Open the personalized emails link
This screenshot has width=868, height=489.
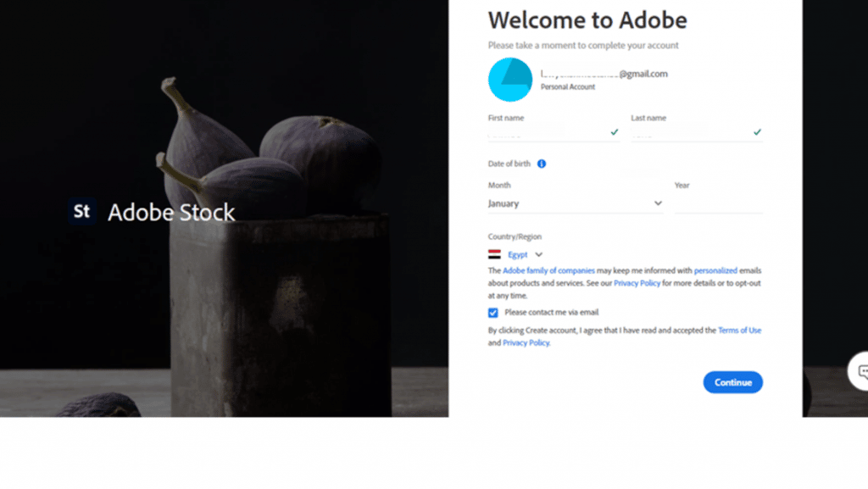[715, 270]
